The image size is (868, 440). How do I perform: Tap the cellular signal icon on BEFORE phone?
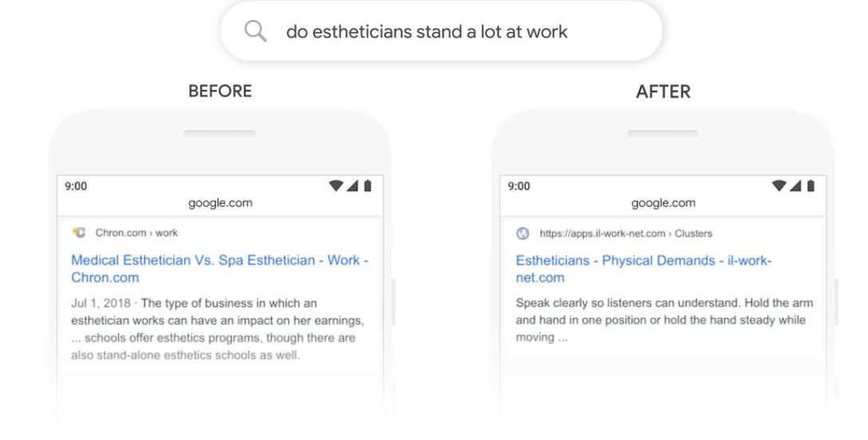[352, 186]
